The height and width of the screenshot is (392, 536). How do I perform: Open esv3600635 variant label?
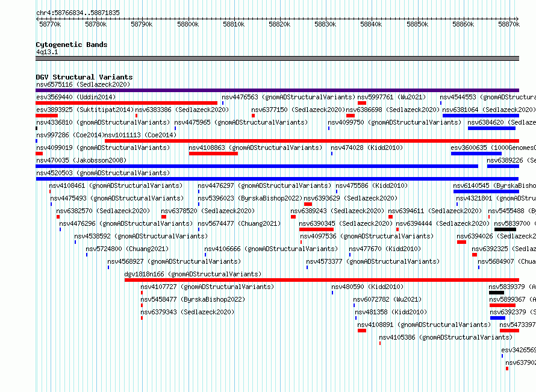point(493,148)
